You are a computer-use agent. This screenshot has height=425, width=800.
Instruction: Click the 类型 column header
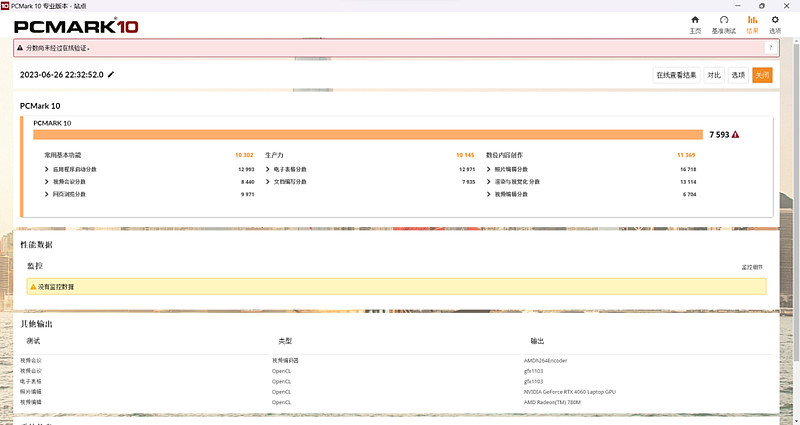tap(285, 341)
